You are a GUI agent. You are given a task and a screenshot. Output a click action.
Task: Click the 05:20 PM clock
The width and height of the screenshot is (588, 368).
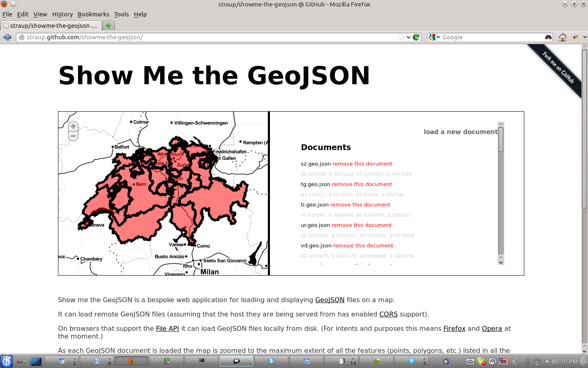565,361
